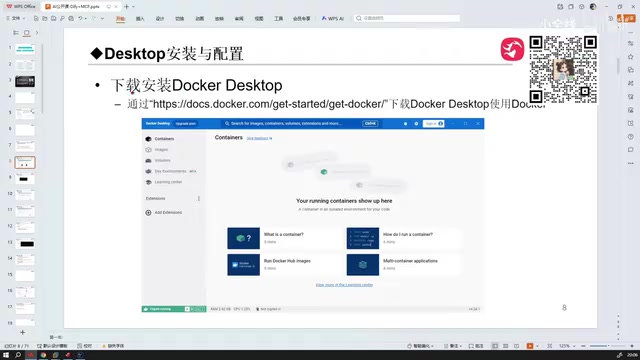This screenshot has height=360, width=640.
Task: Switch to slide thumbnail view icon
Action: pos(27,33)
